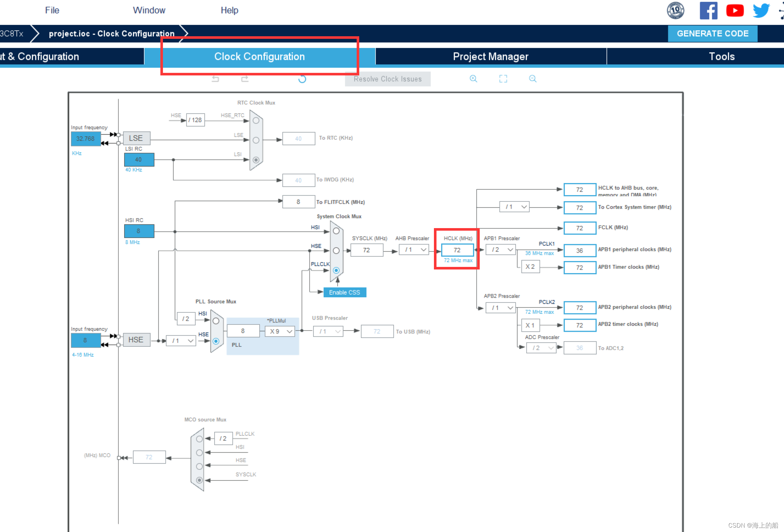784x532 pixels.
Task: Open the Window menu
Action: pyautogui.click(x=149, y=10)
